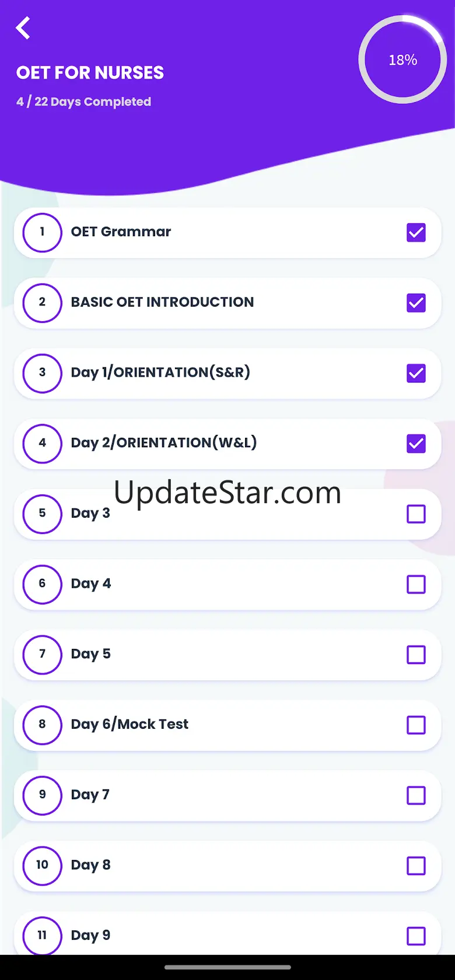Screen dimensions: 455x980
Task: Tap the 18% progress circle
Action: [402, 60]
